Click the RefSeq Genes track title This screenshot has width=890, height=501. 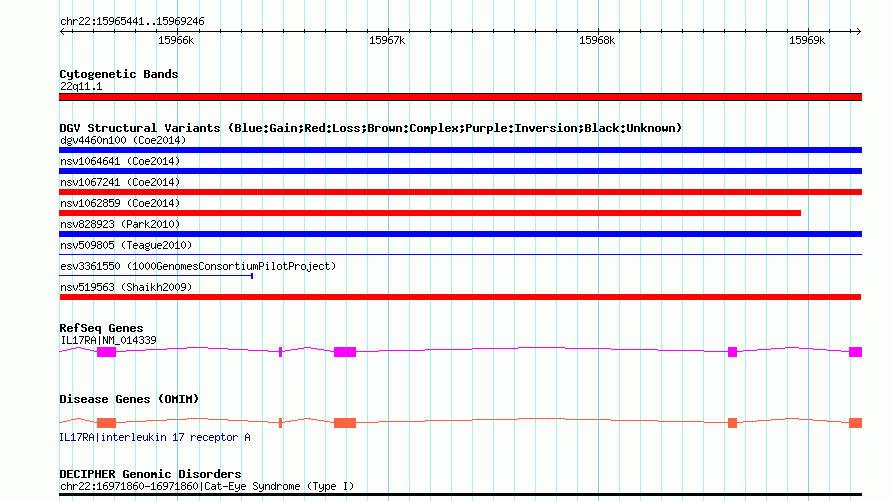click(101, 329)
